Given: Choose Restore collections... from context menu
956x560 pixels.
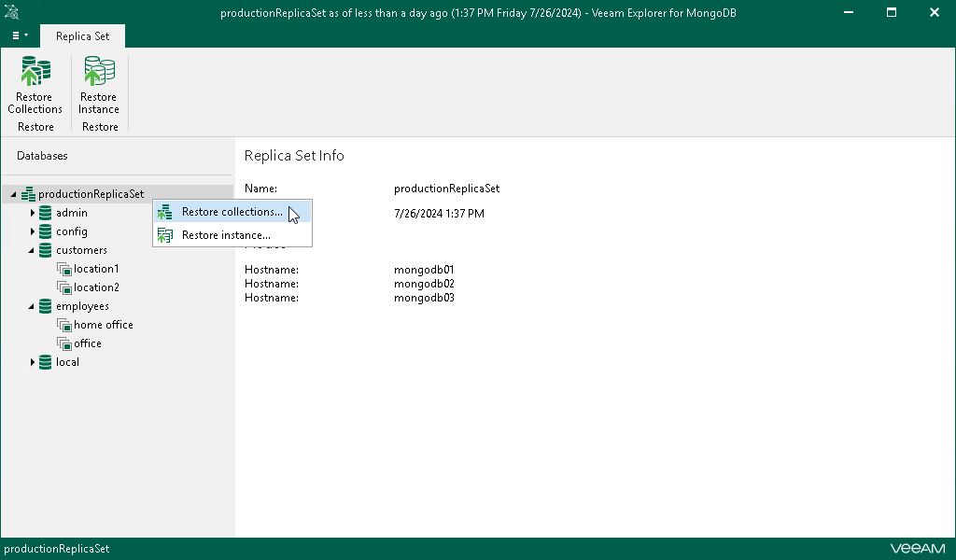Looking at the screenshot, I should click(x=232, y=212).
